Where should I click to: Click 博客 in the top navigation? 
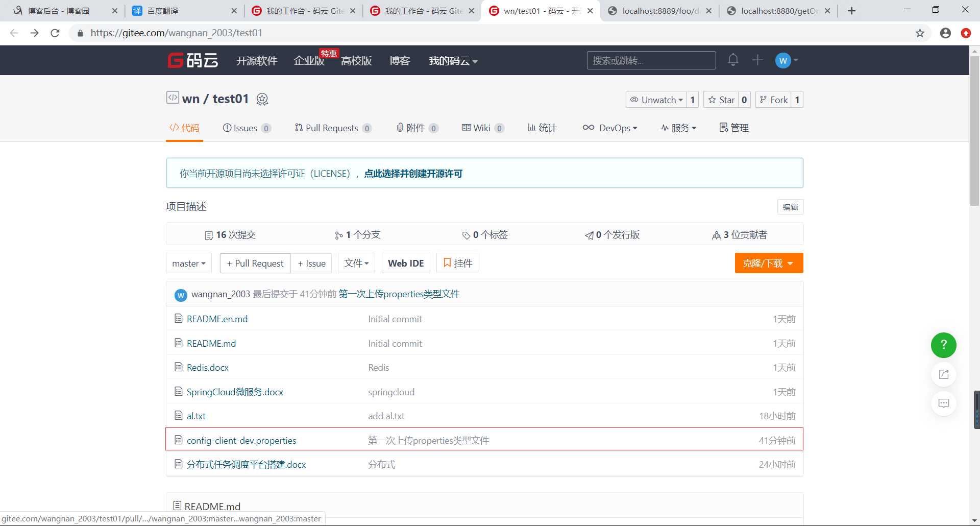400,61
